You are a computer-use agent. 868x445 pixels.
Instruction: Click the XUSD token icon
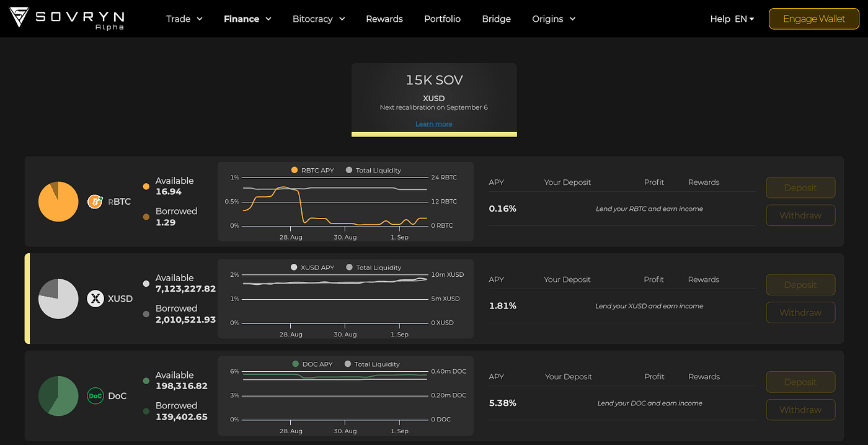tap(95, 299)
